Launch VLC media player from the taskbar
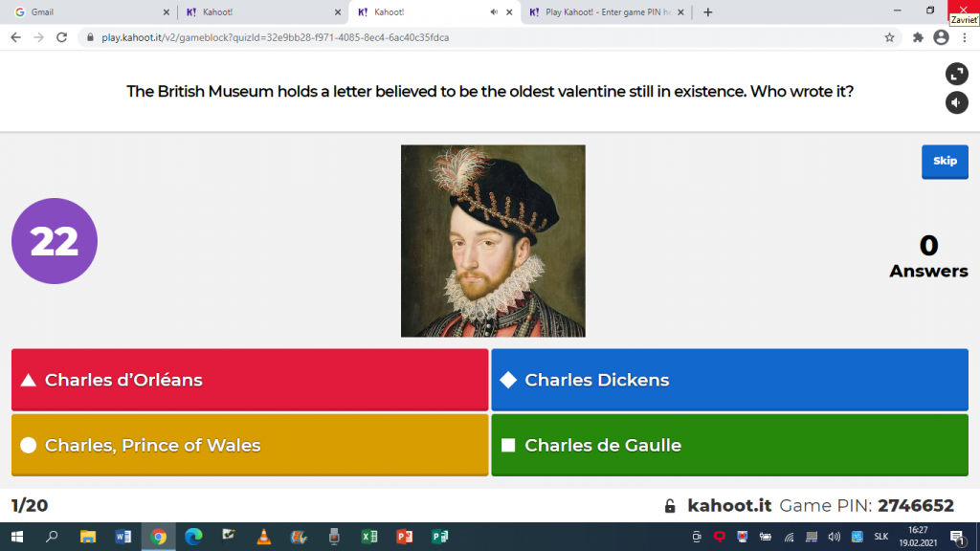Image resolution: width=980 pixels, height=551 pixels. point(264,537)
